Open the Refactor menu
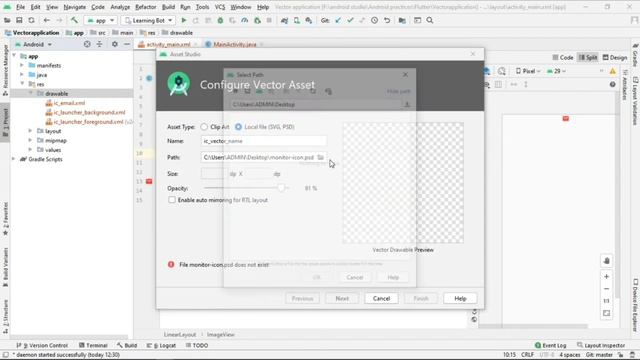The image size is (640, 360). [x=146, y=7]
